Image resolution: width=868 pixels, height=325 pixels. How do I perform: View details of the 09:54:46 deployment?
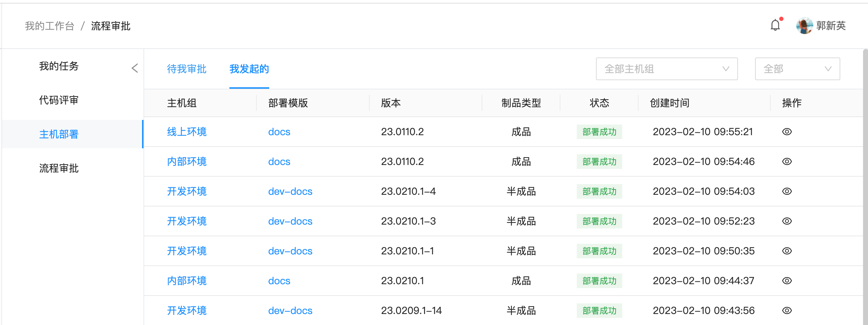click(787, 161)
